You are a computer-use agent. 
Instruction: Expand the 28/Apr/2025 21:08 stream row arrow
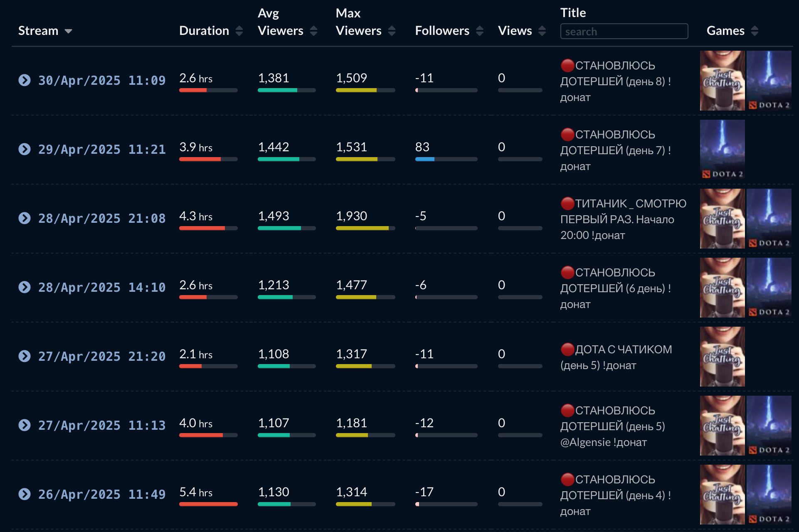(x=25, y=218)
